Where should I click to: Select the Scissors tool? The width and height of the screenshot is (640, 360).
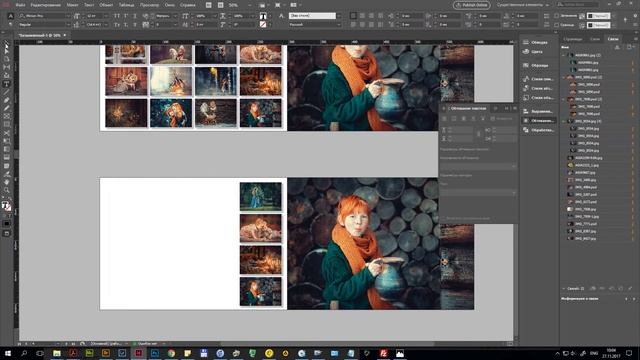coord(7,133)
